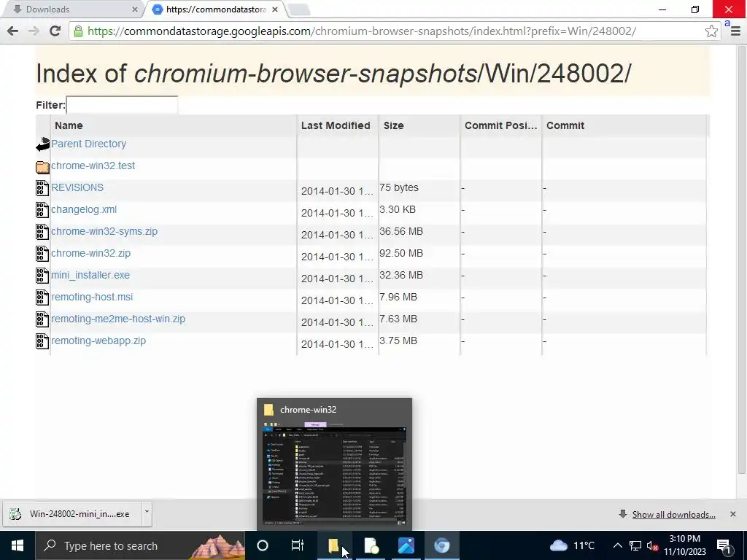747x560 pixels.
Task: Go back with the browser back arrow
Action: click(x=13, y=31)
